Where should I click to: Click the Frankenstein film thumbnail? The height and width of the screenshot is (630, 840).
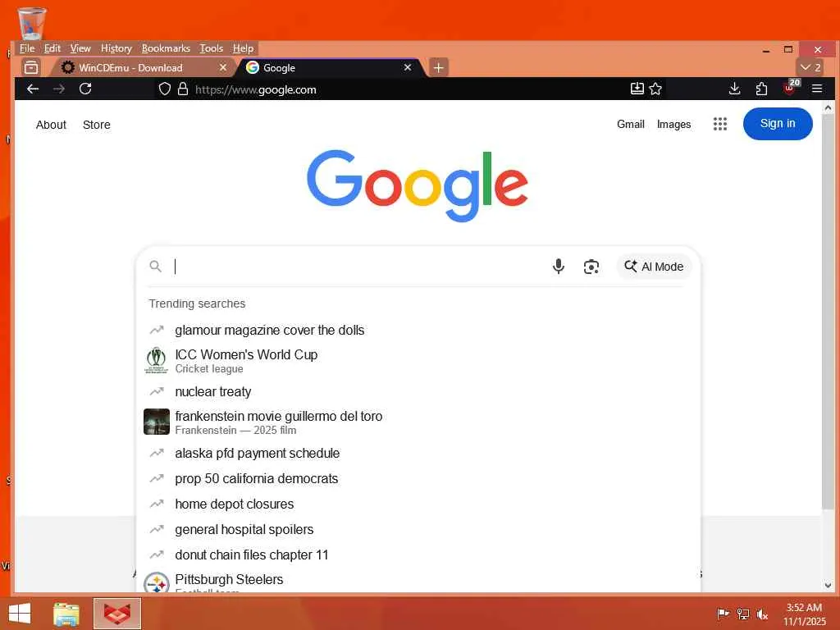(157, 422)
